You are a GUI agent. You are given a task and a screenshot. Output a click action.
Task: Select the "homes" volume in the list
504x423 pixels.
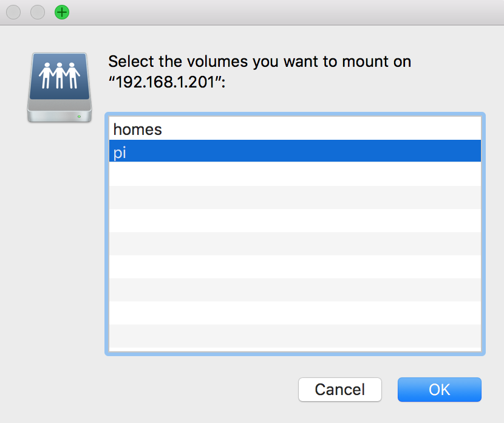(x=295, y=129)
